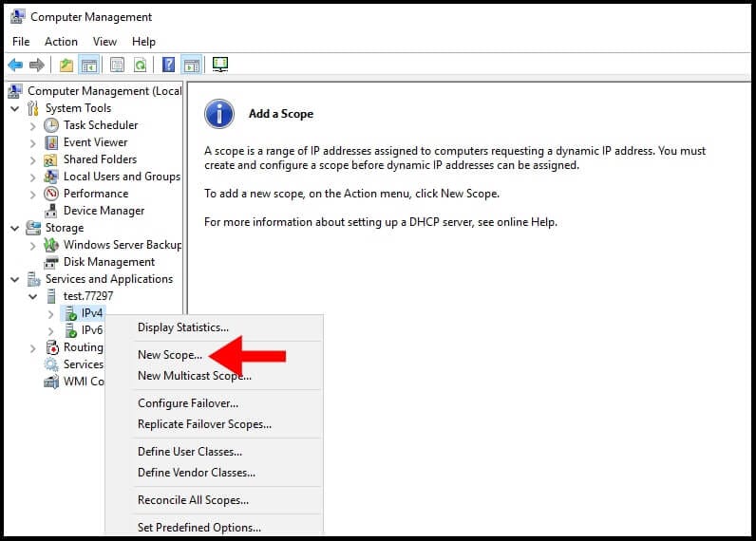The width and height of the screenshot is (756, 541).
Task: Open the Action menu
Action: 61,42
